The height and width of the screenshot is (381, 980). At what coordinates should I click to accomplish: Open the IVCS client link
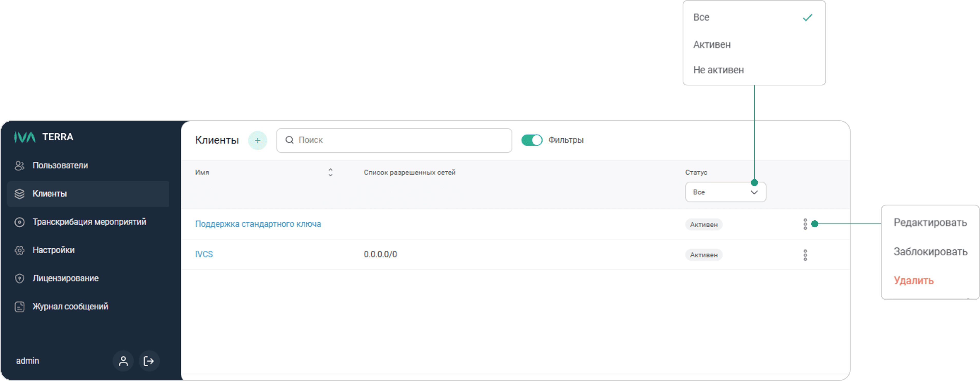(x=204, y=254)
